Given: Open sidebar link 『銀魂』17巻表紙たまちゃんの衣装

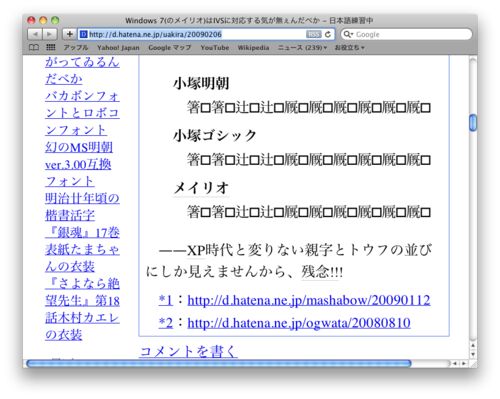Looking at the screenshot, I should [x=82, y=250].
